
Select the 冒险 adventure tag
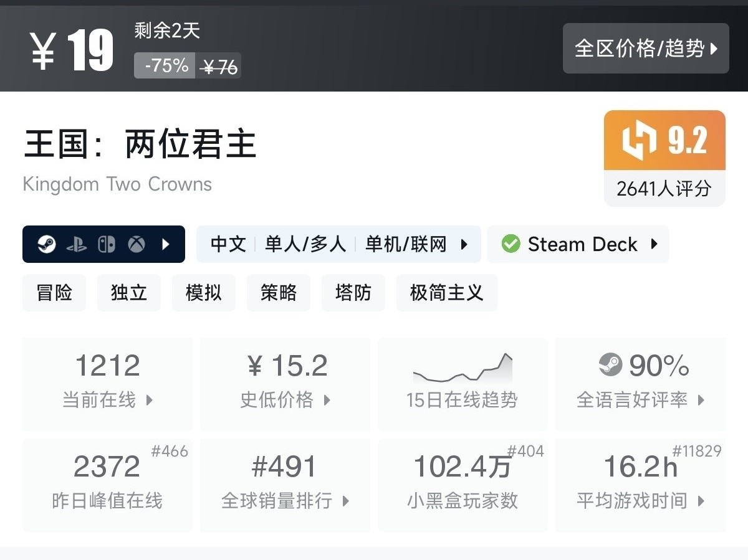click(x=54, y=293)
